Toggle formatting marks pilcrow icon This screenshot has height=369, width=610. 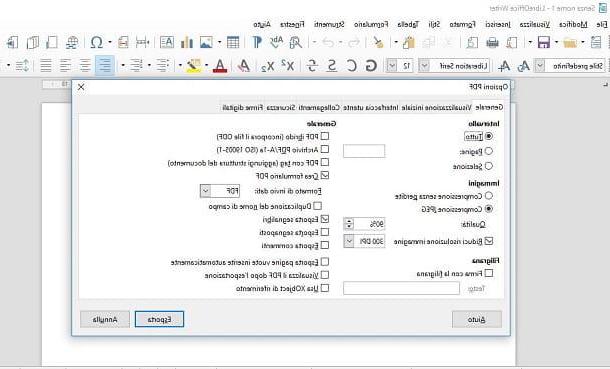click(x=257, y=42)
